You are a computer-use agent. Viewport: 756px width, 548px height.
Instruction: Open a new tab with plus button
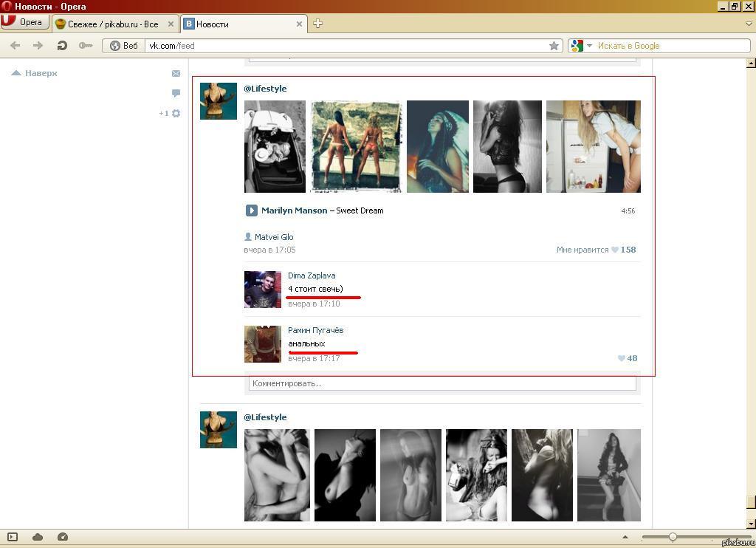(317, 24)
